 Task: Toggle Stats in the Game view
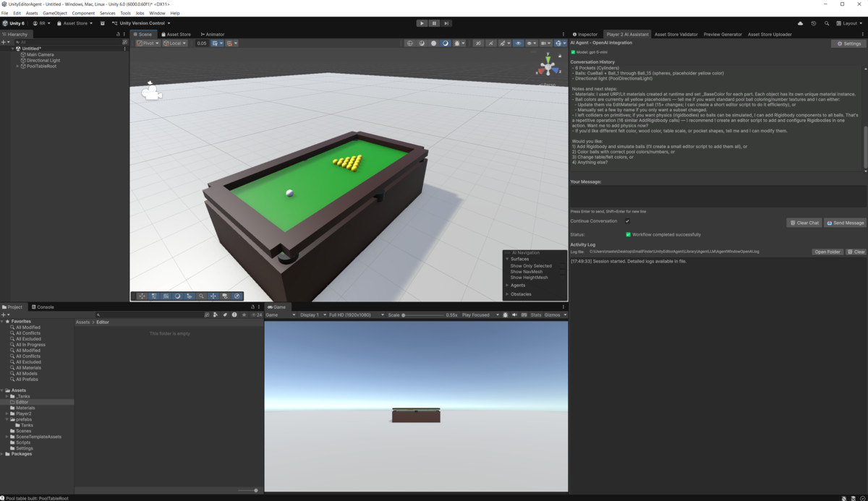pyautogui.click(x=536, y=315)
